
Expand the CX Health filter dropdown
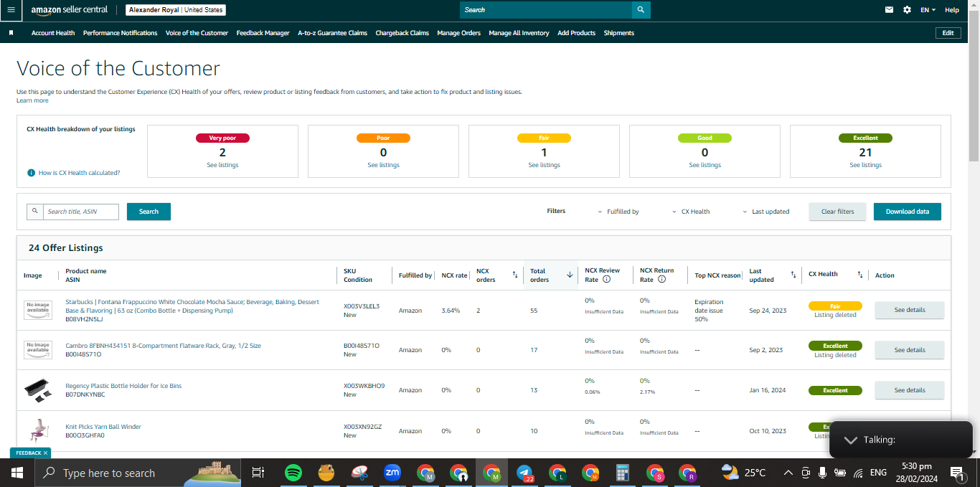[x=691, y=212]
